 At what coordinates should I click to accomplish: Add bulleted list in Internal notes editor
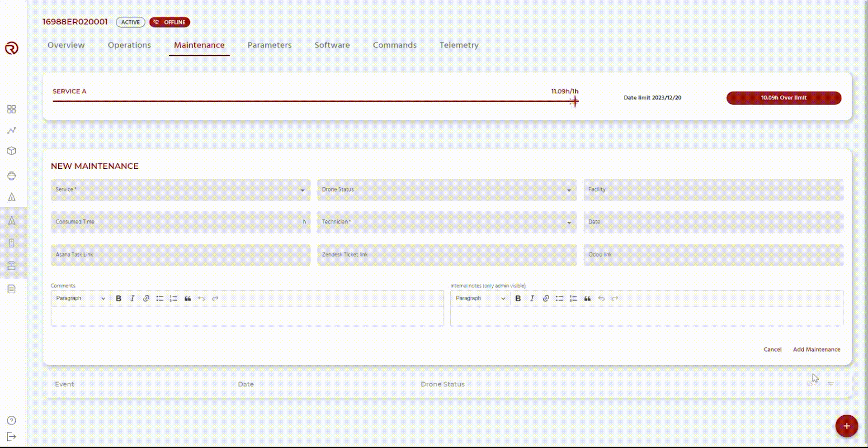pyautogui.click(x=560, y=298)
